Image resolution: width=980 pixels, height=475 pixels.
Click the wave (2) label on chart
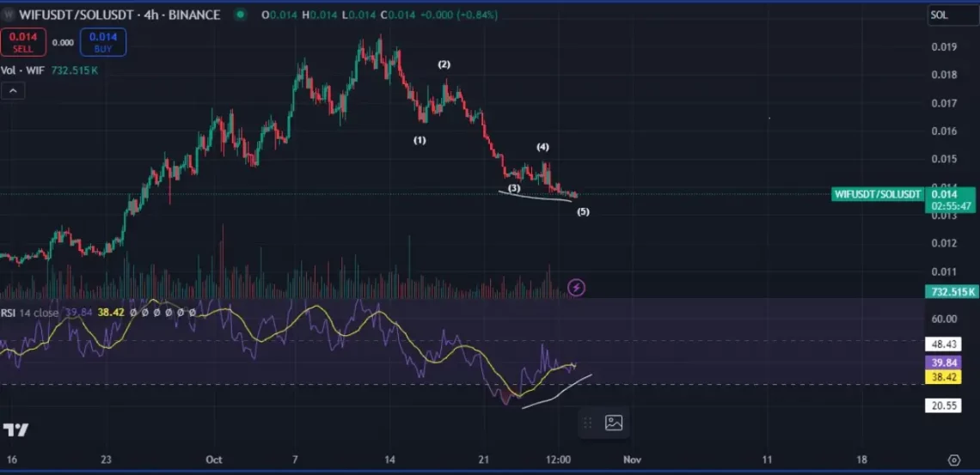(x=444, y=64)
